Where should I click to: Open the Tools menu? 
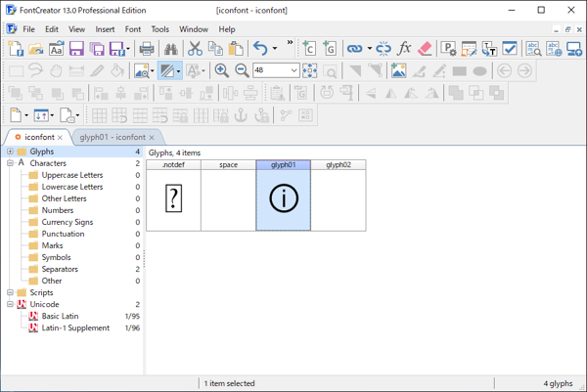(159, 29)
